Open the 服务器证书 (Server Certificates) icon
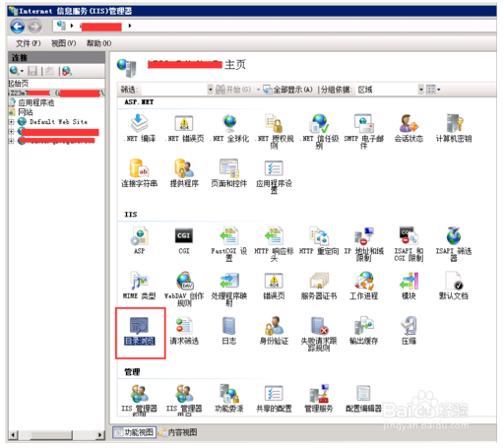The width and height of the screenshot is (504, 448). click(x=319, y=286)
